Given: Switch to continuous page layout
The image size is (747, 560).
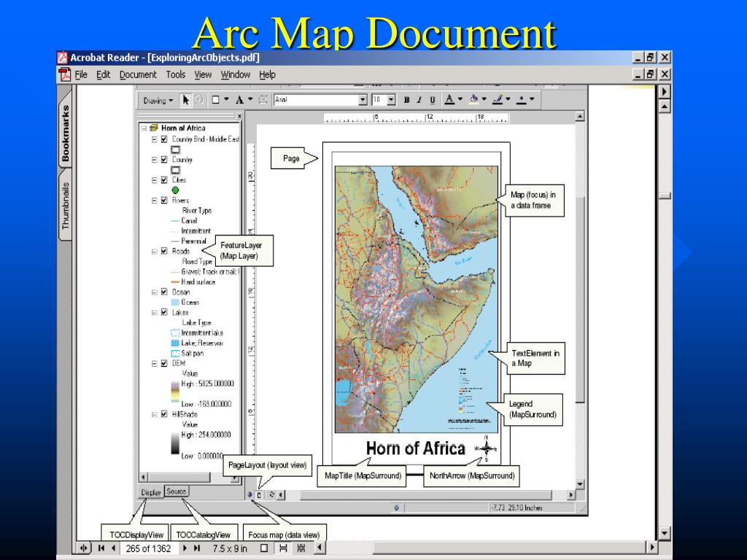Looking at the screenshot, I should (284, 548).
